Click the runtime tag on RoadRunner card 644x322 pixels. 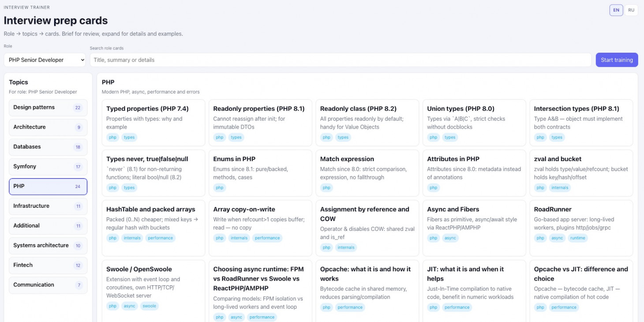tap(577, 238)
